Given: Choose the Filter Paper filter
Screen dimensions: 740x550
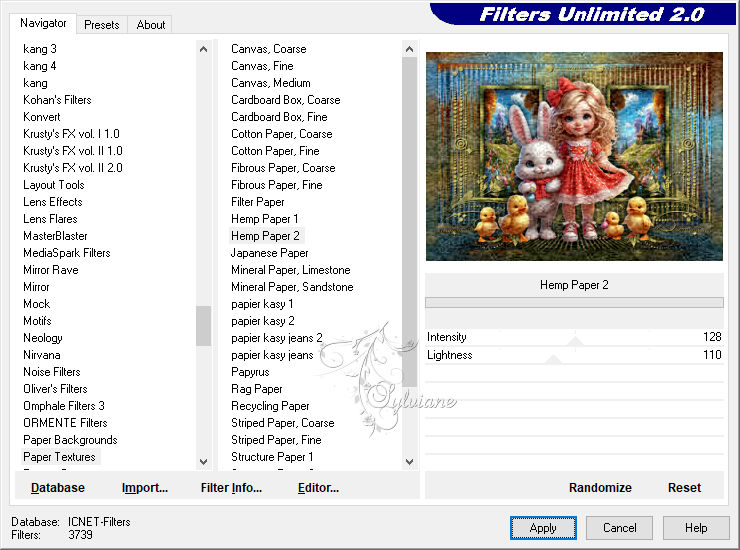Looking at the screenshot, I should pos(257,202).
